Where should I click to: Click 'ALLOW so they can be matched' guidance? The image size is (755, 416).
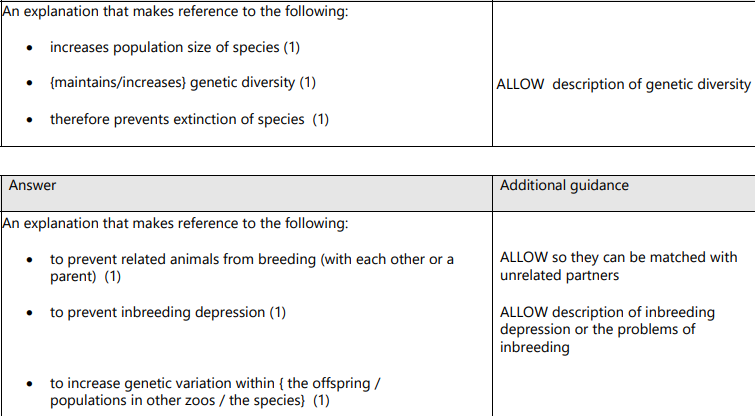(x=617, y=257)
